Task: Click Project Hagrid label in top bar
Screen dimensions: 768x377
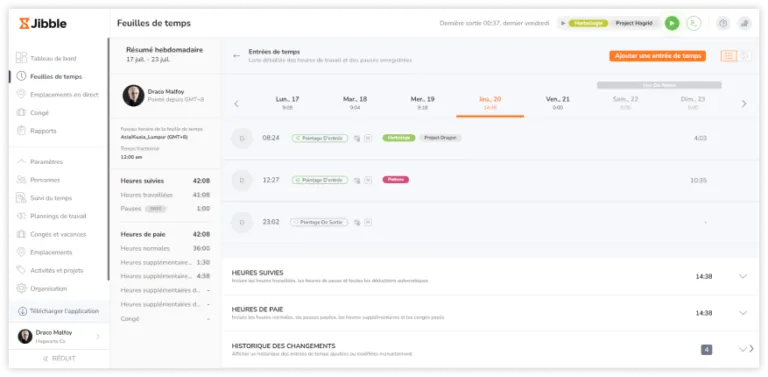Action: tap(634, 24)
